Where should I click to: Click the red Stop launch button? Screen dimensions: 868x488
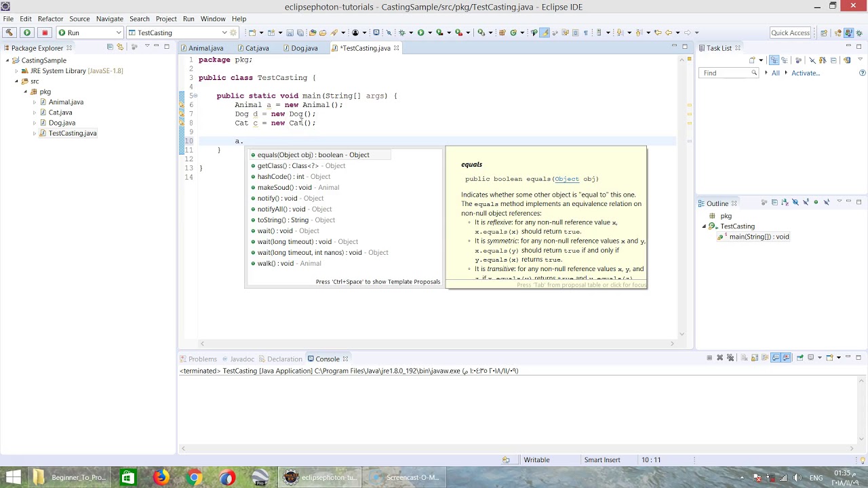[45, 33]
